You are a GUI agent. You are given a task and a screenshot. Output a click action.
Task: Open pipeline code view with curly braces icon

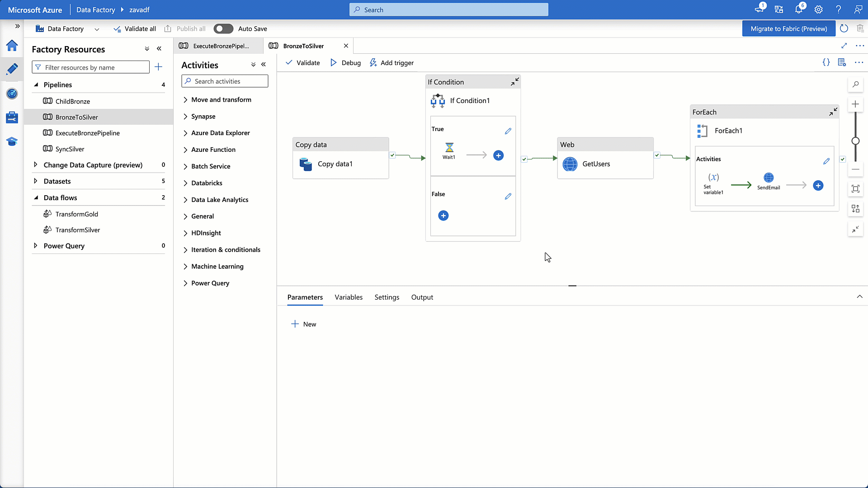point(826,62)
